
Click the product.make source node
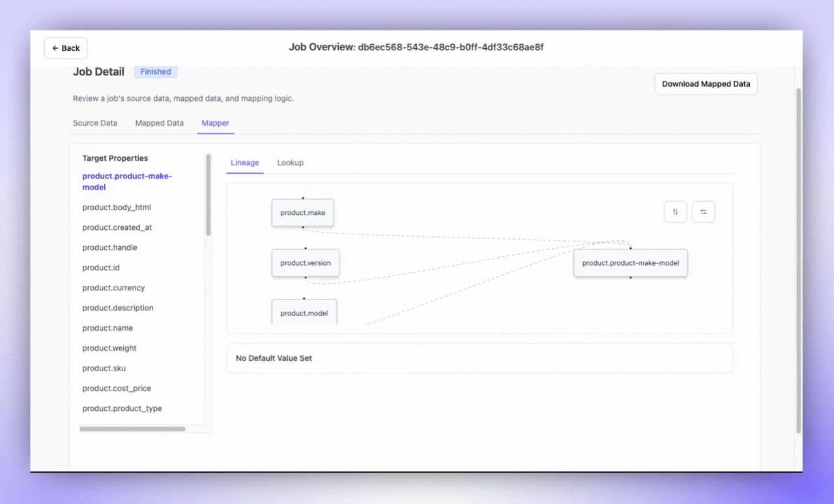pyautogui.click(x=302, y=213)
